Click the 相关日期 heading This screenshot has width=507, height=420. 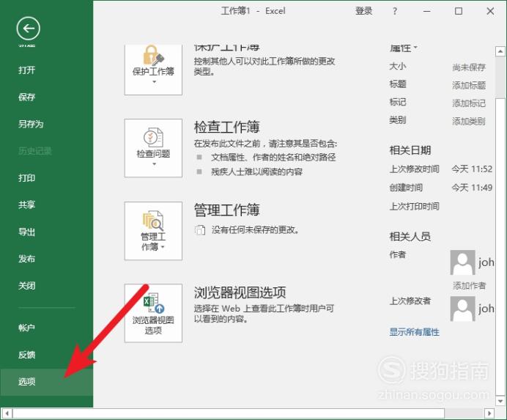[x=410, y=150]
